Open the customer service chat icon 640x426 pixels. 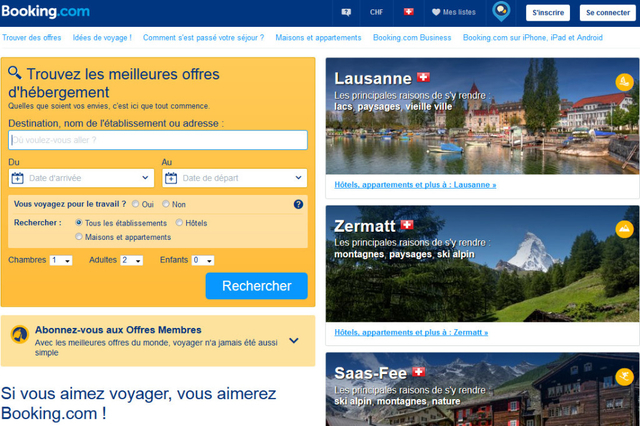pos(346,12)
